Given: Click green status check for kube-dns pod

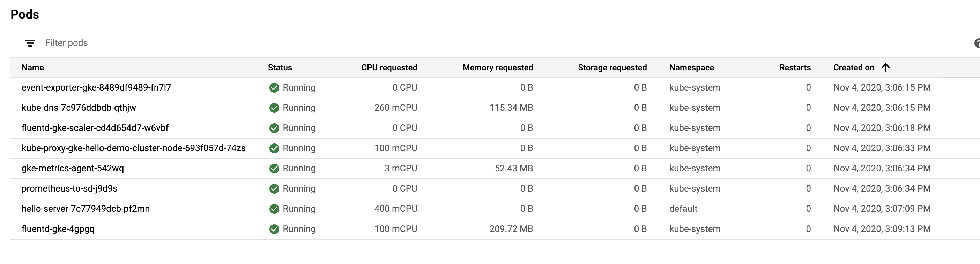Looking at the screenshot, I should [x=274, y=108].
